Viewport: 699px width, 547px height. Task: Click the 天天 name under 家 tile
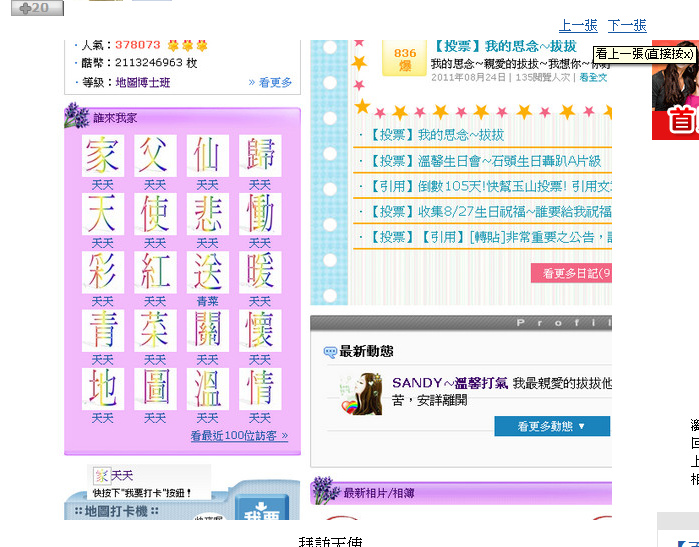(x=103, y=185)
